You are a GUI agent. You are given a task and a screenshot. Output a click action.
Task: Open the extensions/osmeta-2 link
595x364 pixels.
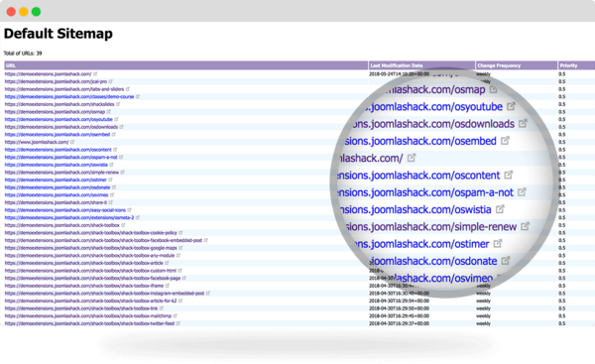pyautogui.click(x=69, y=217)
